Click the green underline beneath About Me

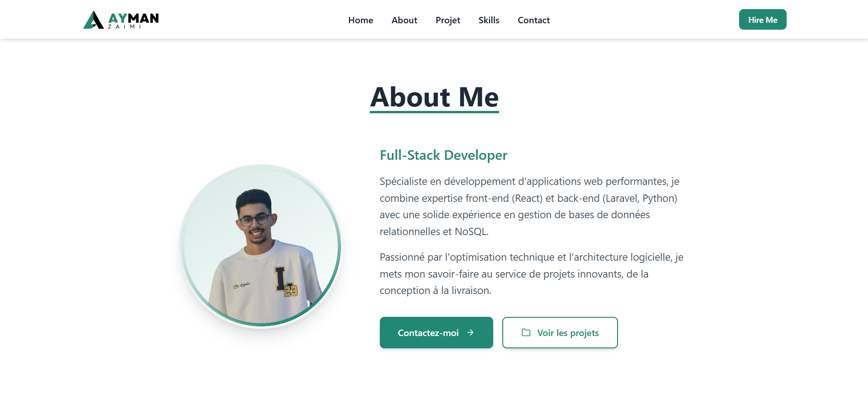pos(434,111)
